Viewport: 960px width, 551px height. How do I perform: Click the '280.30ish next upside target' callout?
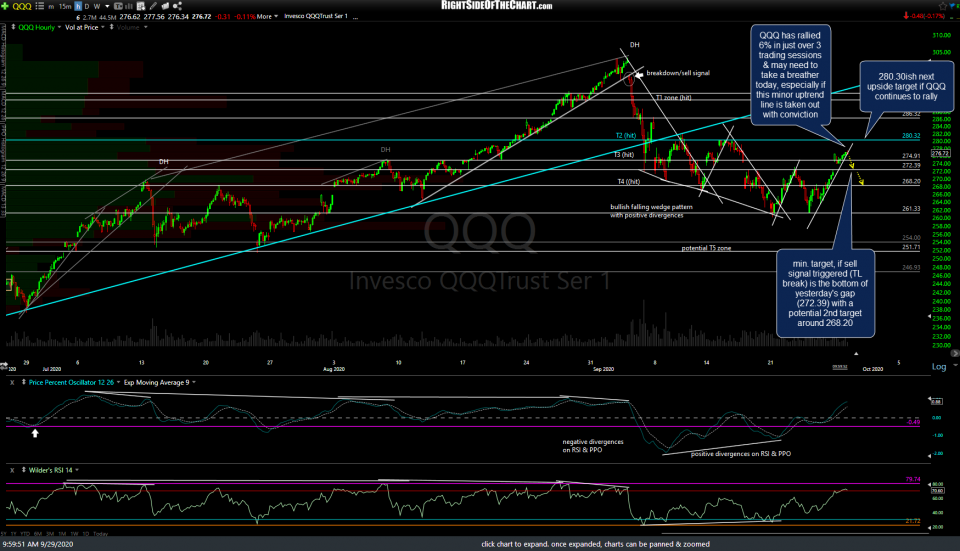click(906, 86)
